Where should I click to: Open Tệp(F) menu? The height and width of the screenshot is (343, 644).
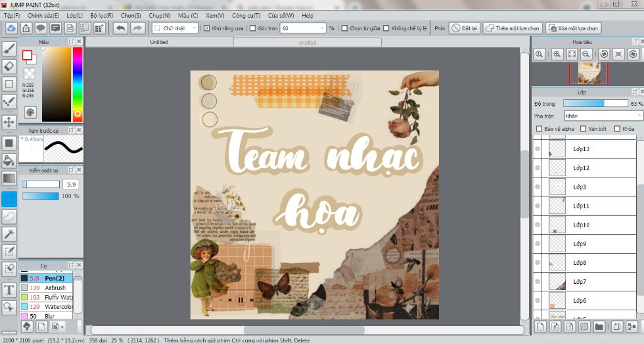[x=11, y=15]
